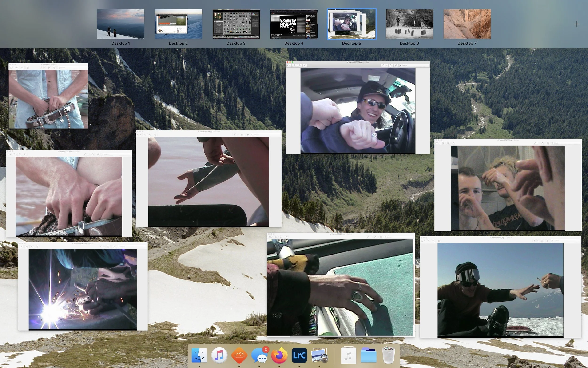Select the welding sparks image window
This screenshot has height=368, width=588.
click(x=83, y=288)
